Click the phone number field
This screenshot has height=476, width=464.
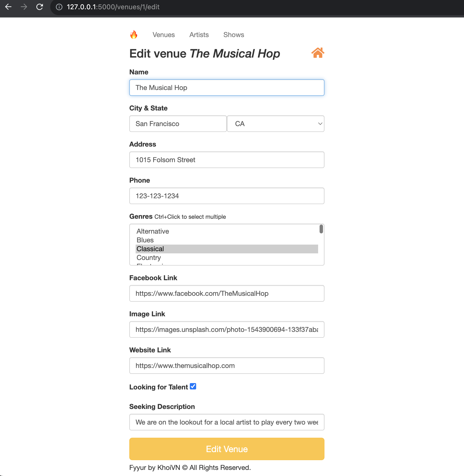227,196
